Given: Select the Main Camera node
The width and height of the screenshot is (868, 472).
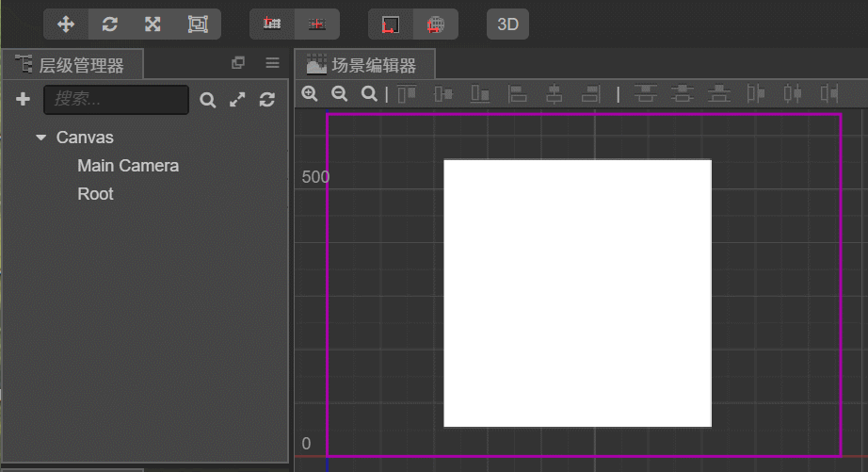Looking at the screenshot, I should pos(128,166).
